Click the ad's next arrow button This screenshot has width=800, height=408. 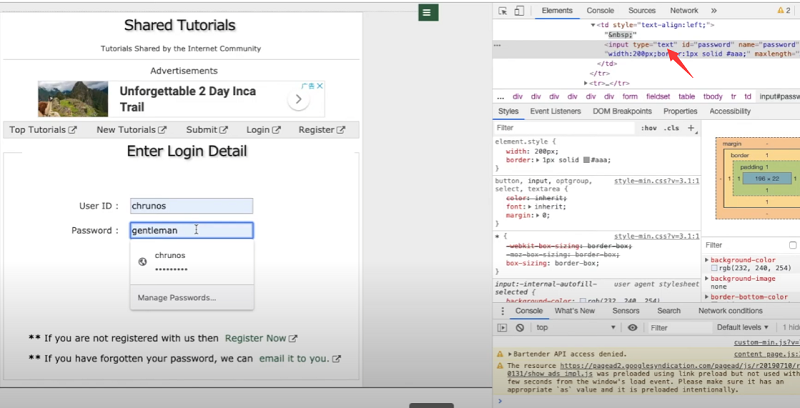click(x=298, y=99)
